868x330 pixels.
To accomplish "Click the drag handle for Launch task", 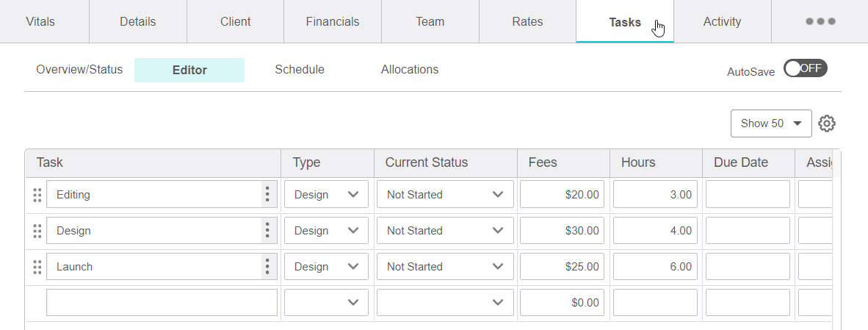I will (37, 267).
